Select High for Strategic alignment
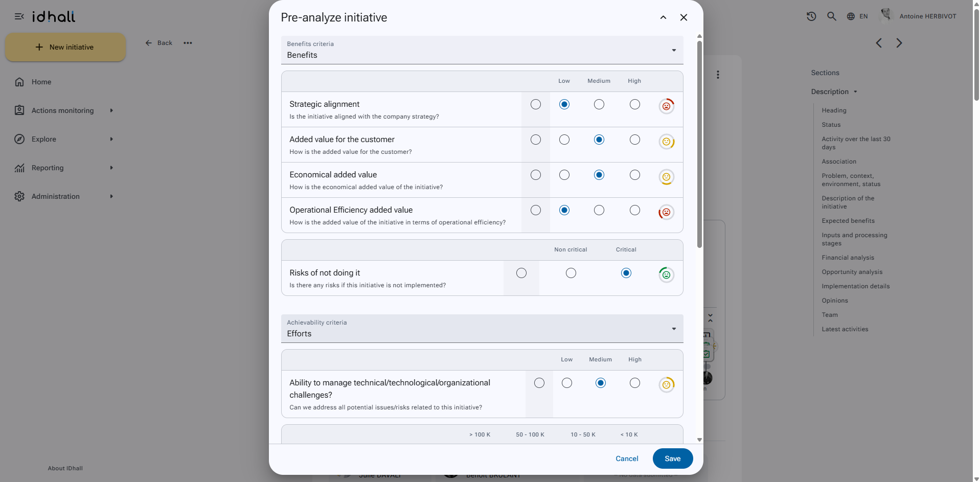Image resolution: width=980 pixels, height=482 pixels. (x=635, y=104)
